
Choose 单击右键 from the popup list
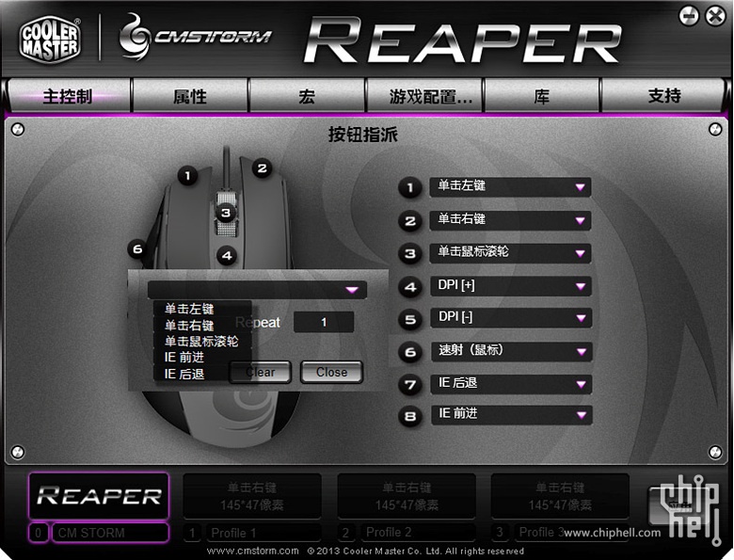click(202, 325)
